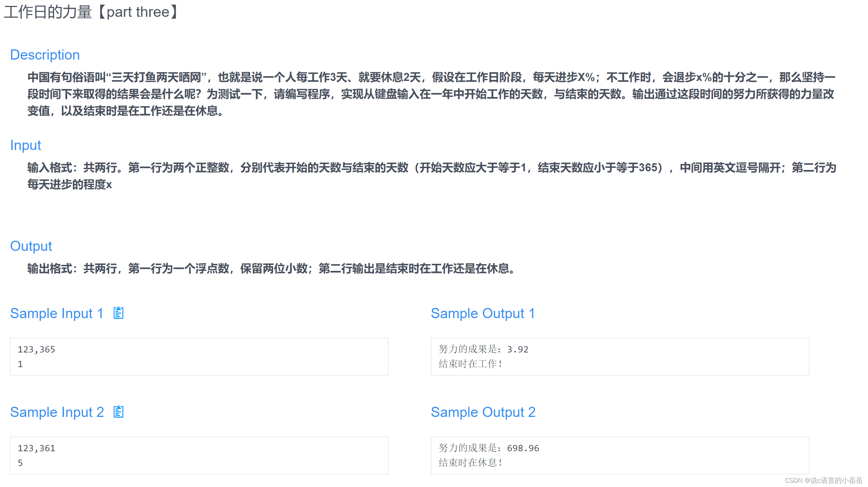Click the problem description paragraph

point(431,94)
